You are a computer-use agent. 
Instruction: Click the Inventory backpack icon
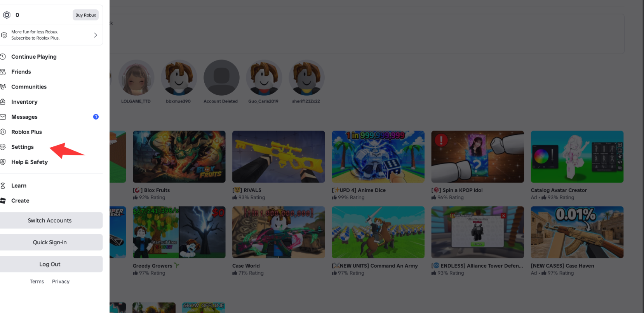tap(3, 102)
